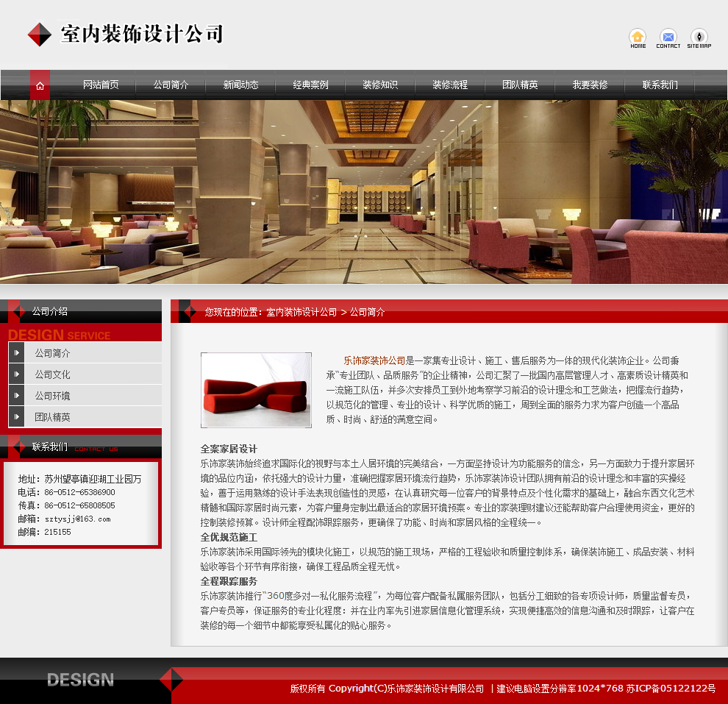
Task: Click the house icon in the red navigation bar
Action: (x=39, y=85)
